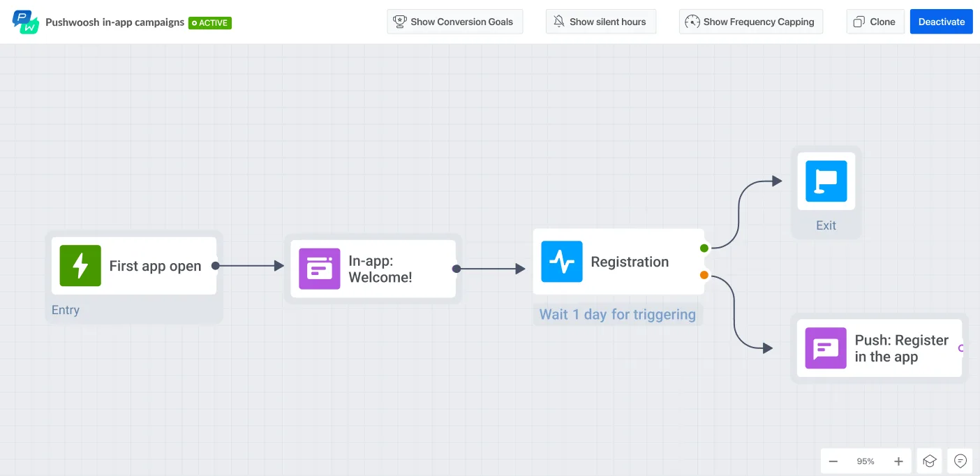Open the Registration event activity icon
980x476 pixels.
coord(562,261)
